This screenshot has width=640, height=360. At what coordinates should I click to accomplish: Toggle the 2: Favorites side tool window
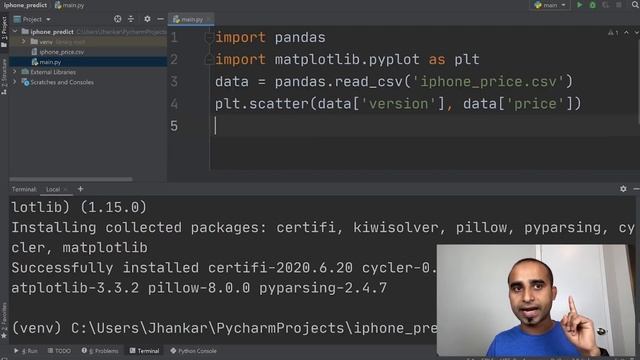tap(4, 320)
